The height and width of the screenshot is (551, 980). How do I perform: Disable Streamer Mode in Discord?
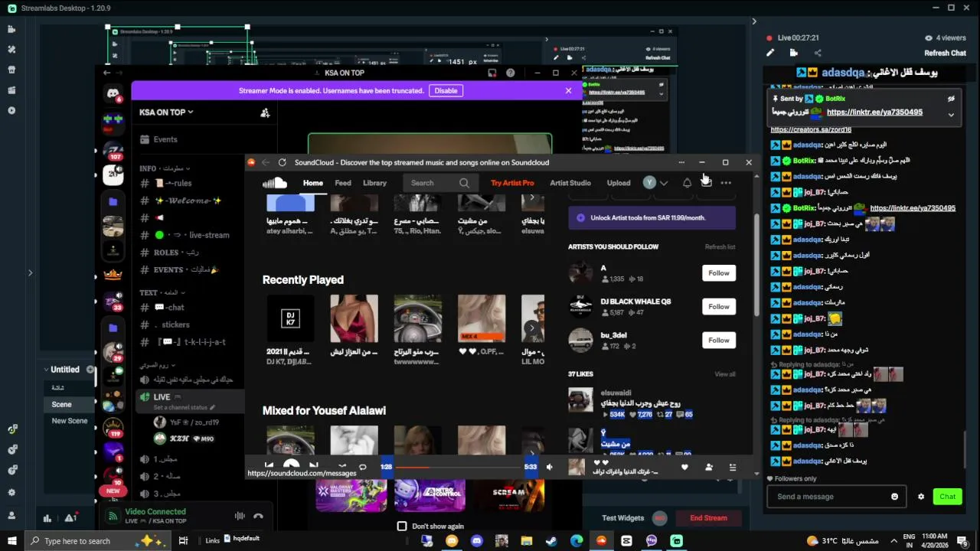click(x=446, y=90)
